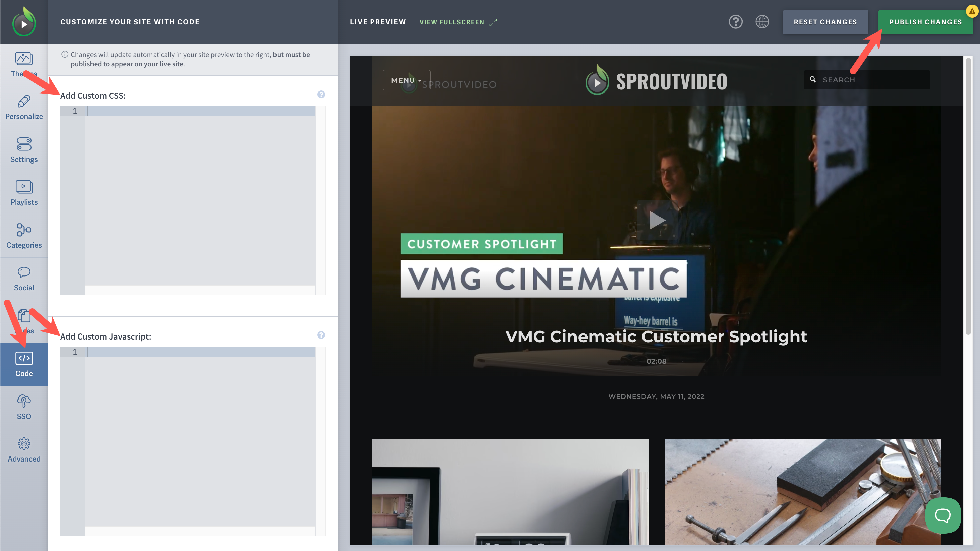
Task: Open the Social panel
Action: (x=23, y=278)
